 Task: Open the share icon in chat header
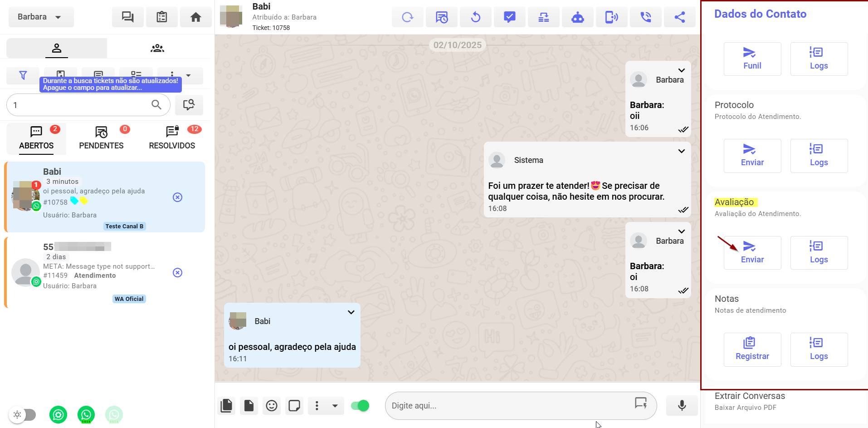click(679, 17)
